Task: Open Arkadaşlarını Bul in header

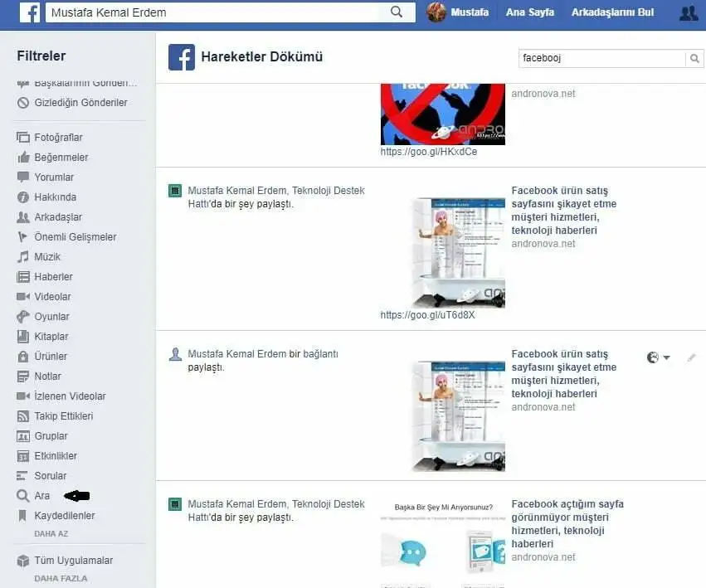Action: [x=612, y=12]
